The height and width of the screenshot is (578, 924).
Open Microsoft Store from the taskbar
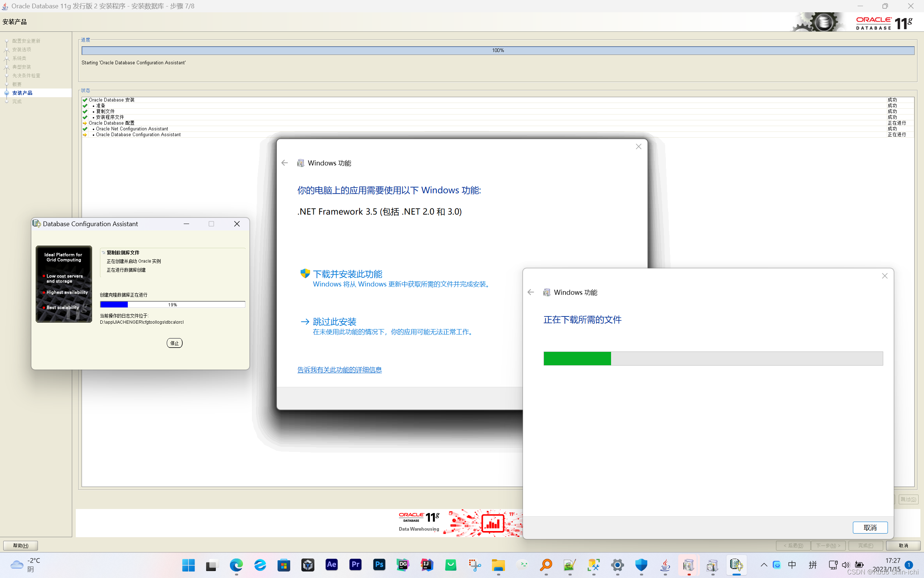pos(284,565)
